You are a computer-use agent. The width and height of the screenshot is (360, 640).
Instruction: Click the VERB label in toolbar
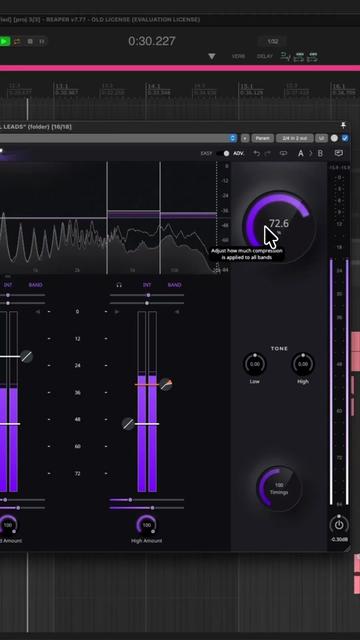pyautogui.click(x=238, y=56)
